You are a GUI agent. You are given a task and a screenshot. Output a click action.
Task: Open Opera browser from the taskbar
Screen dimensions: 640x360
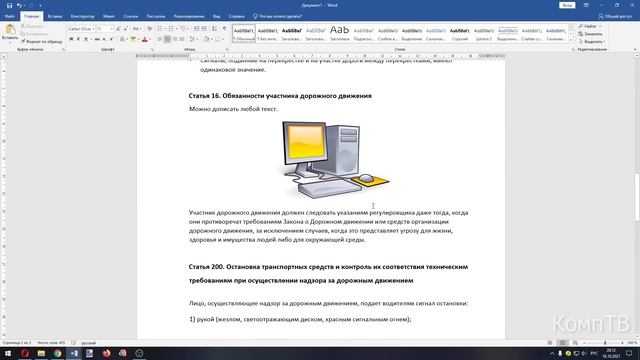coord(24,353)
